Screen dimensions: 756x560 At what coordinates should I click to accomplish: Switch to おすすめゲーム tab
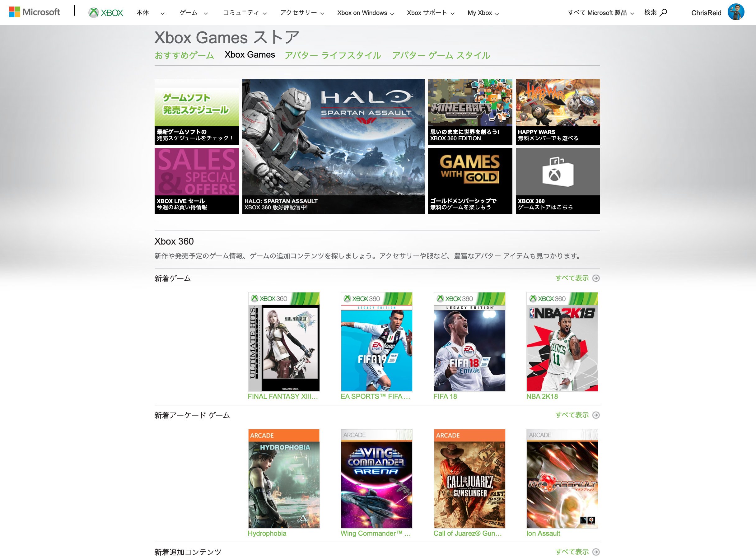click(x=184, y=55)
